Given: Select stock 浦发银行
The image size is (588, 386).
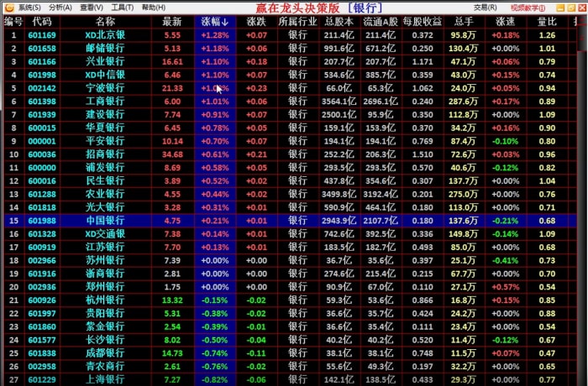Looking at the screenshot, I should click(x=105, y=168).
